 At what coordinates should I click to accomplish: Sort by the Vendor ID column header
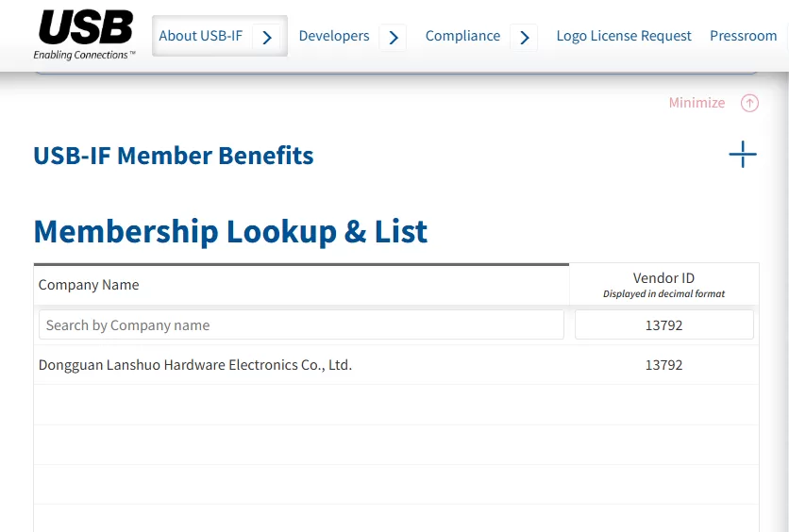663,278
